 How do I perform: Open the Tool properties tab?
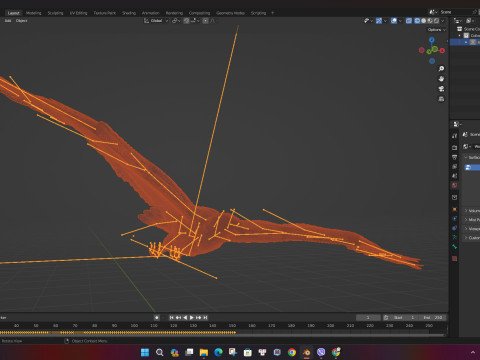454,136
